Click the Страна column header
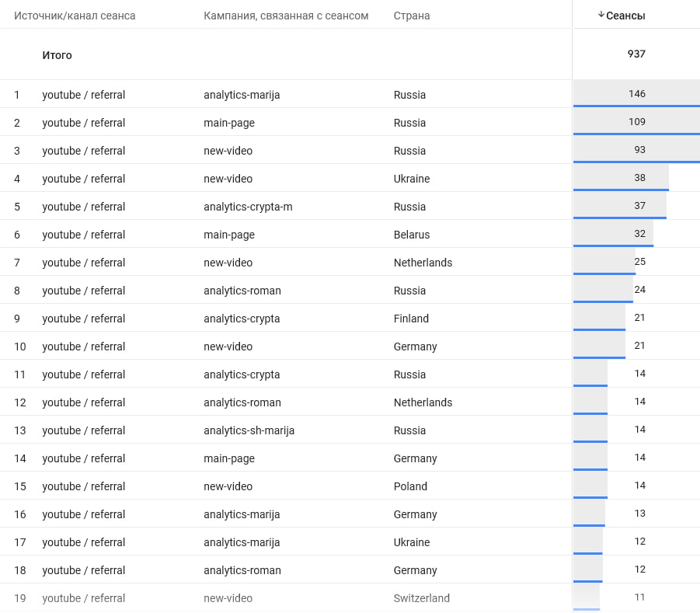Viewport: 700px width, 613px height. pyautogui.click(x=412, y=16)
